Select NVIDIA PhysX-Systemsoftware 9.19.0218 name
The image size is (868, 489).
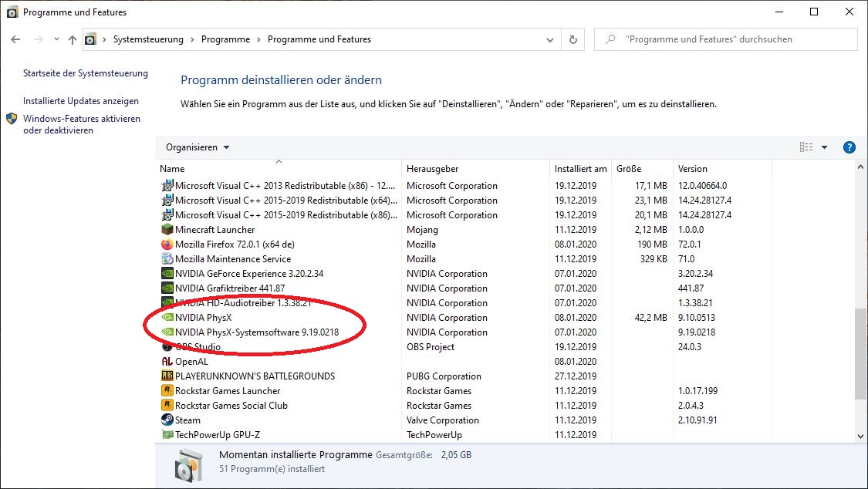[x=257, y=332]
